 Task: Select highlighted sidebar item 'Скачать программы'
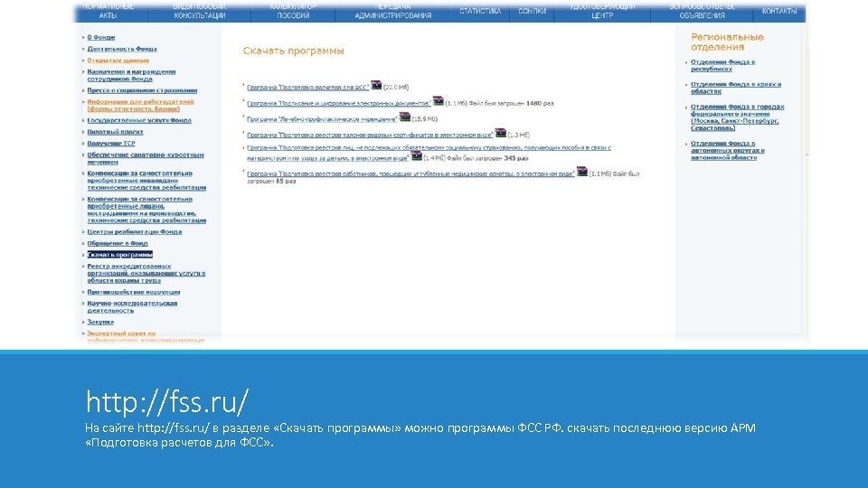click(119, 255)
